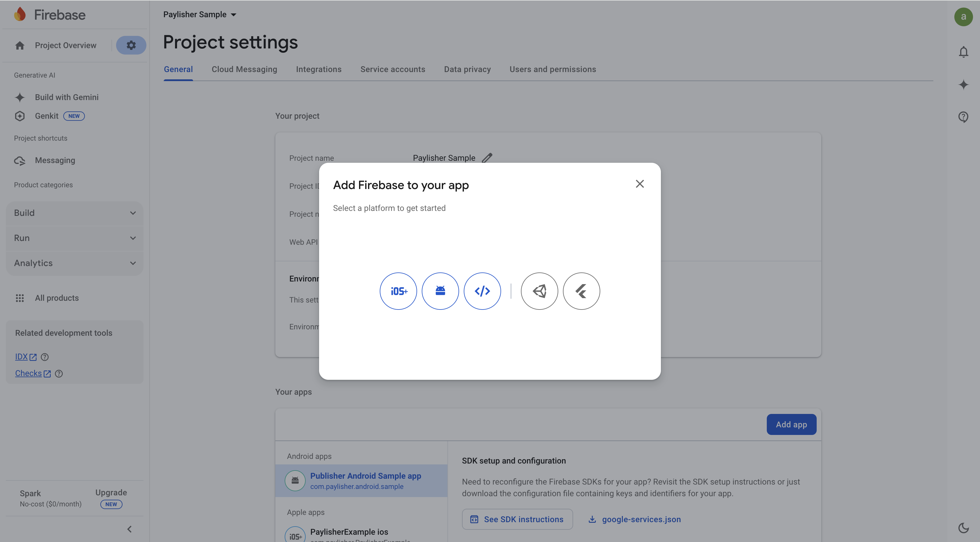Select the Flutter platform icon

tap(581, 291)
